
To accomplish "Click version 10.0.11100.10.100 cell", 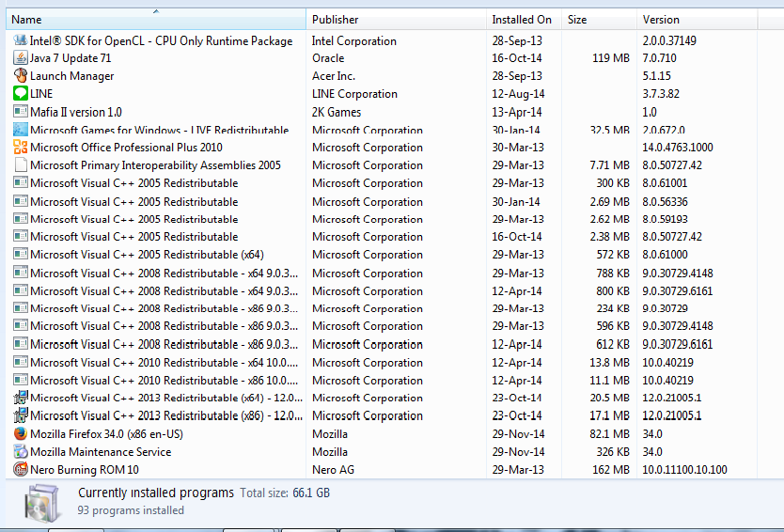I will pos(684,470).
